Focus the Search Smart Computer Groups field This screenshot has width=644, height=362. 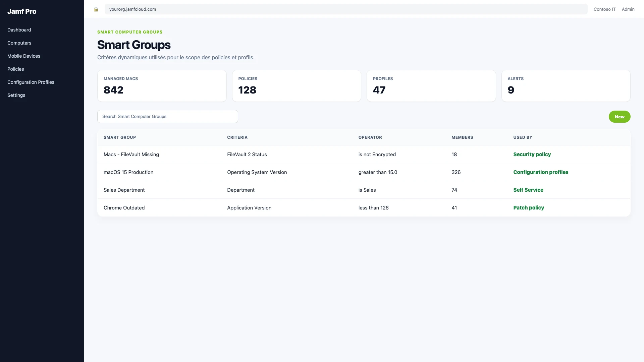click(x=168, y=117)
